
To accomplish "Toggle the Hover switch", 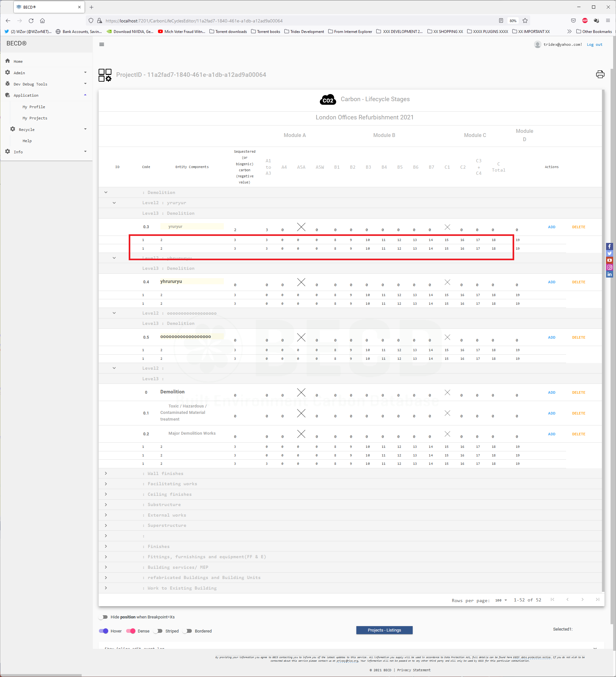I will click(103, 631).
